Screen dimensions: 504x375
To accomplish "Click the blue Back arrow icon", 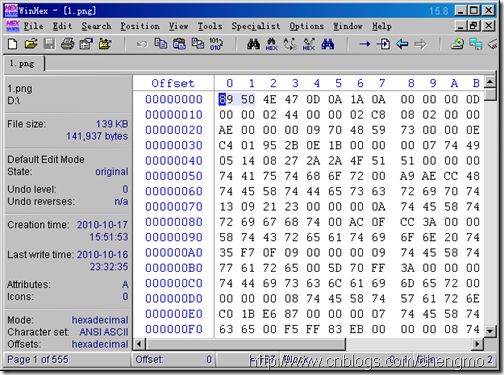I will tap(402, 44).
